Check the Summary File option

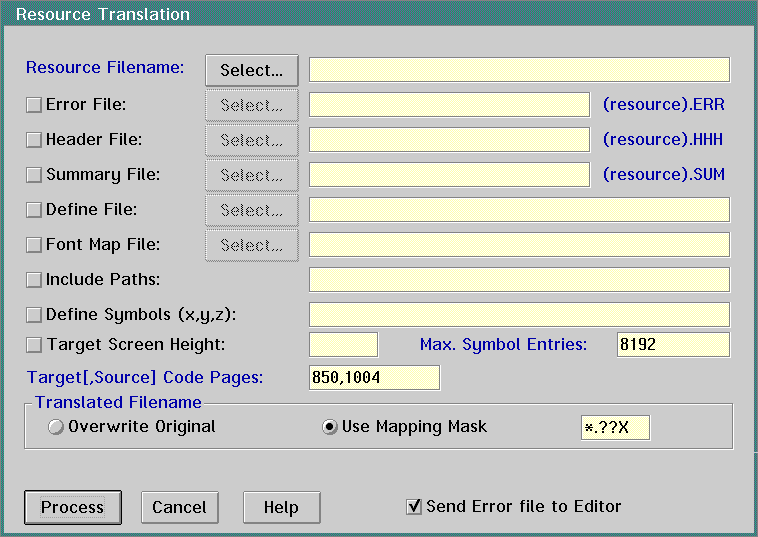34,175
